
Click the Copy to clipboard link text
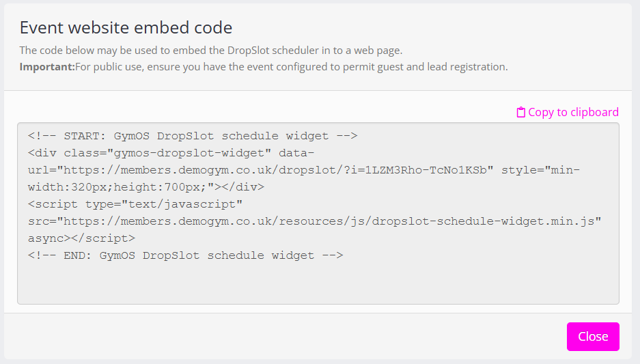(x=573, y=113)
